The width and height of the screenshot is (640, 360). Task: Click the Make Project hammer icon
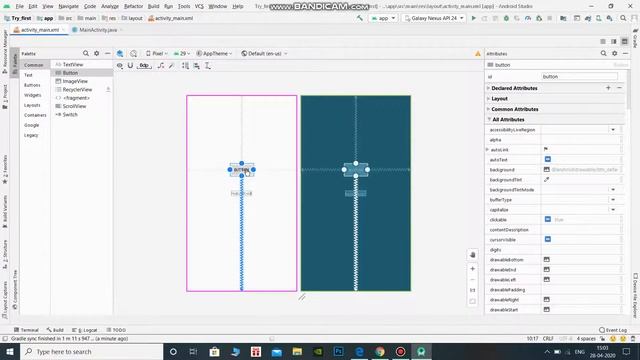tap(360, 18)
